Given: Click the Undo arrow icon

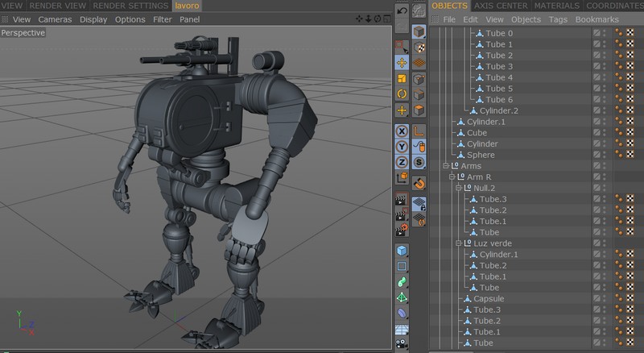Looking at the screenshot, I should click(x=401, y=10).
